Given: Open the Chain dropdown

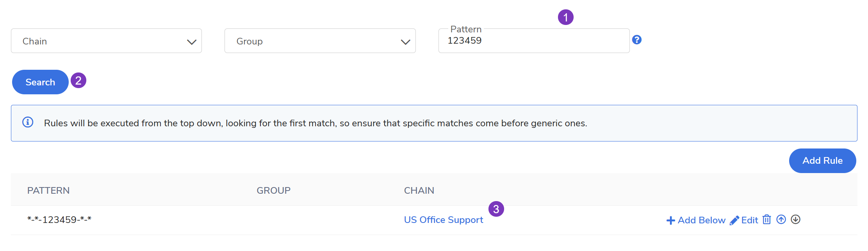Looking at the screenshot, I should pyautogui.click(x=106, y=41).
